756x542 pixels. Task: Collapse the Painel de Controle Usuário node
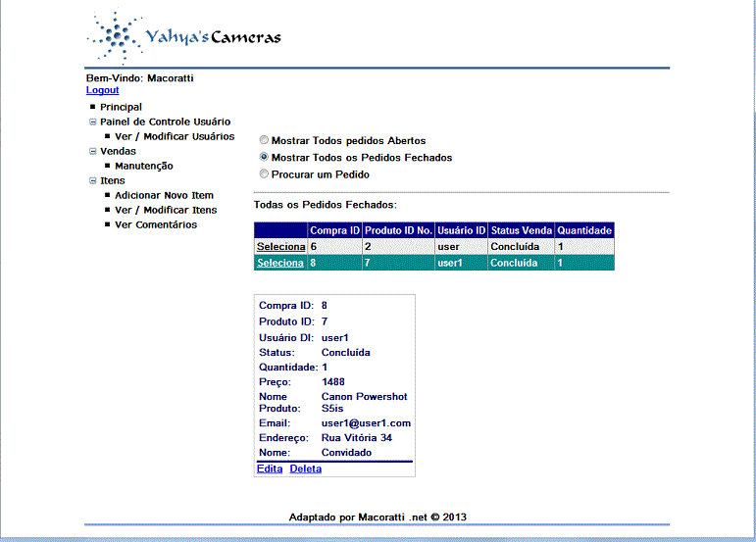click(x=92, y=123)
